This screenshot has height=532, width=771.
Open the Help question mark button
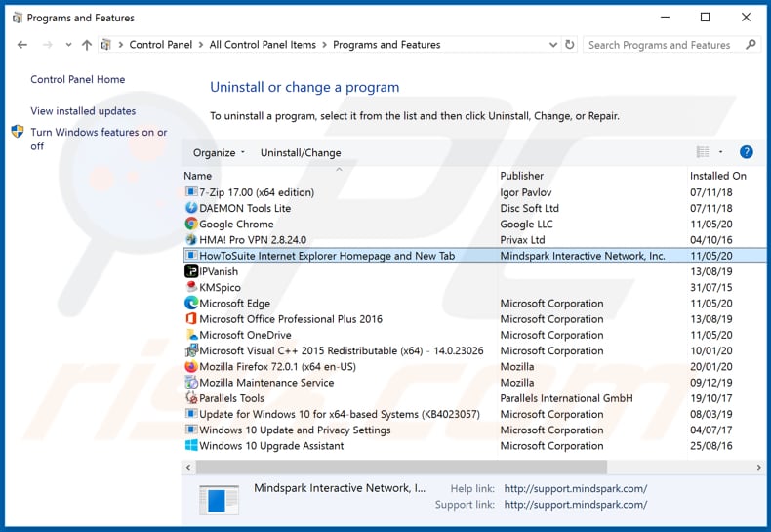click(746, 152)
